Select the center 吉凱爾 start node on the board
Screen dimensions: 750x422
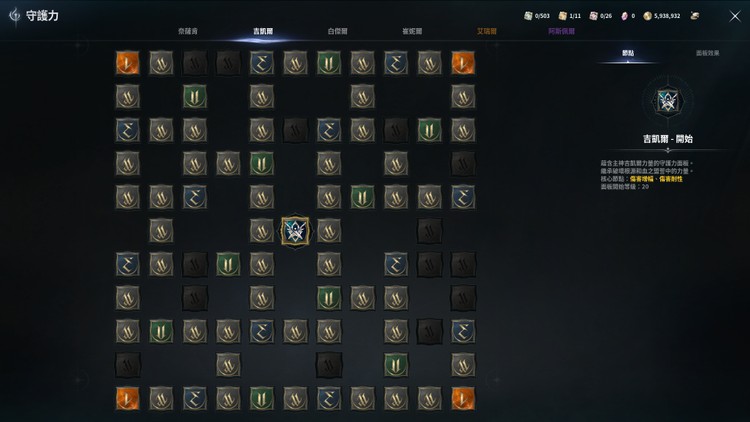tap(295, 231)
